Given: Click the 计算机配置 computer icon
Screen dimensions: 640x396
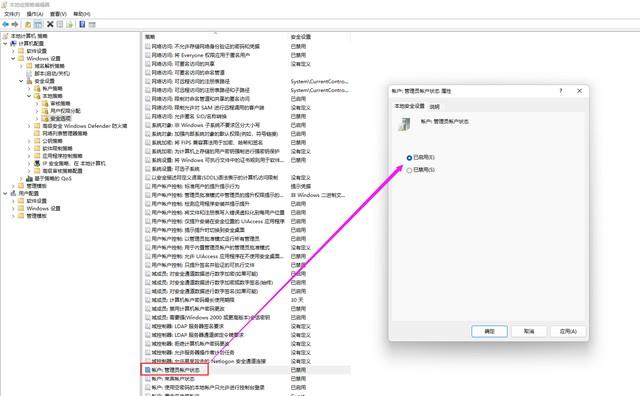Looking at the screenshot, I should click(13, 43).
